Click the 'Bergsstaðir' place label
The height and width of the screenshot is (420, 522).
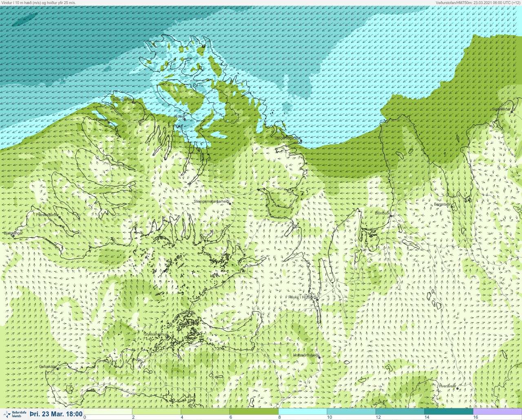(442, 204)
